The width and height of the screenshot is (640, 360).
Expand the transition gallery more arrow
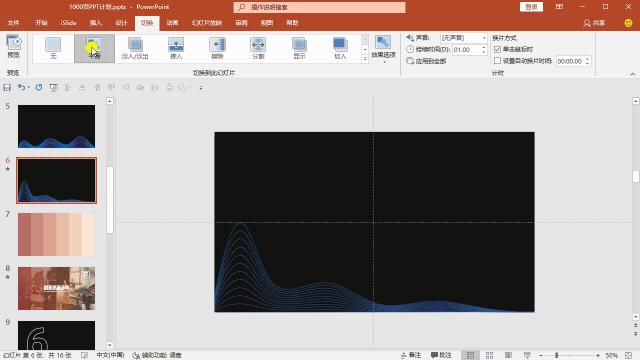click(365, 59)
